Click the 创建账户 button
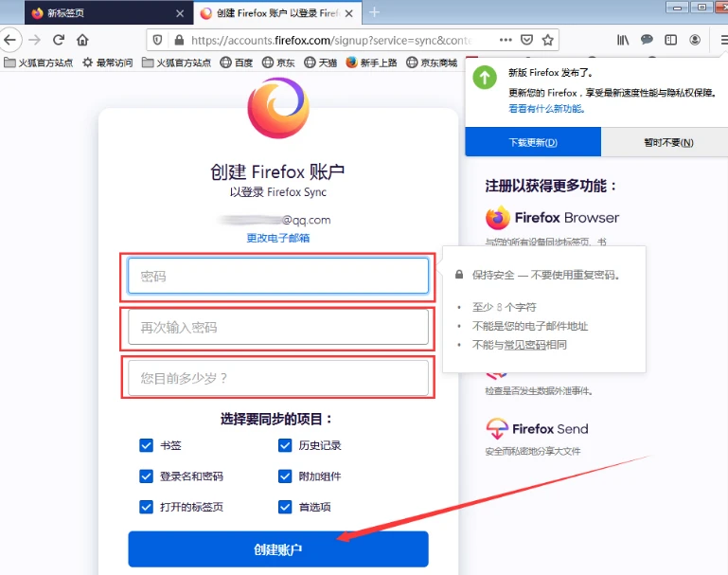Image resolution: width=728 pixels, height=575 pixels. coord(278,549)
